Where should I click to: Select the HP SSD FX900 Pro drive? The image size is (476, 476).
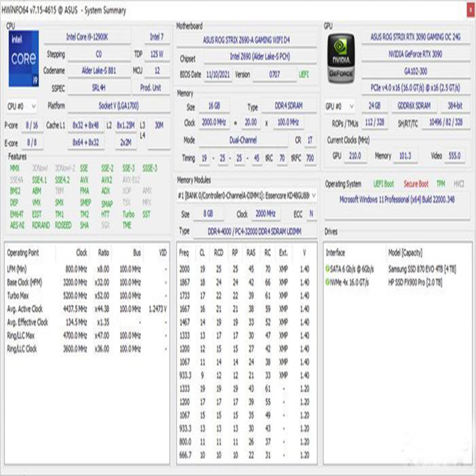pyautogui.click(x=415, y=282)
